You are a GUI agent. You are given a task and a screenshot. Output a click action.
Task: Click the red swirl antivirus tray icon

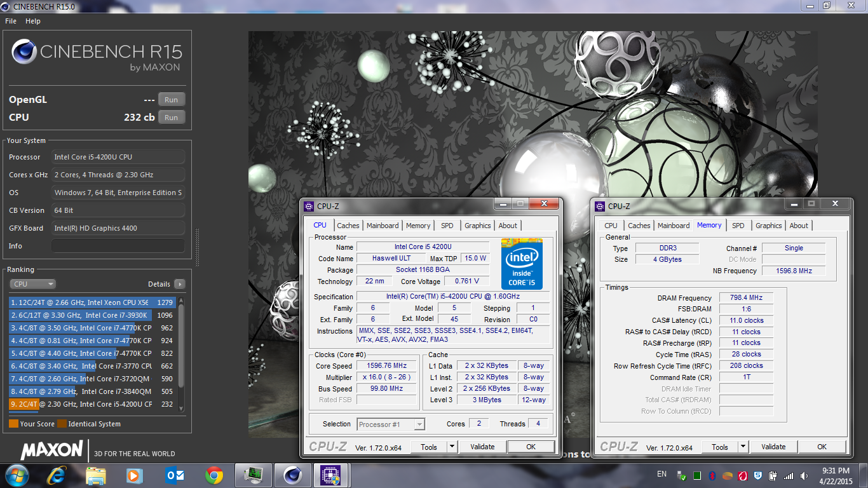pyautogui.click(x=743, y=476)
